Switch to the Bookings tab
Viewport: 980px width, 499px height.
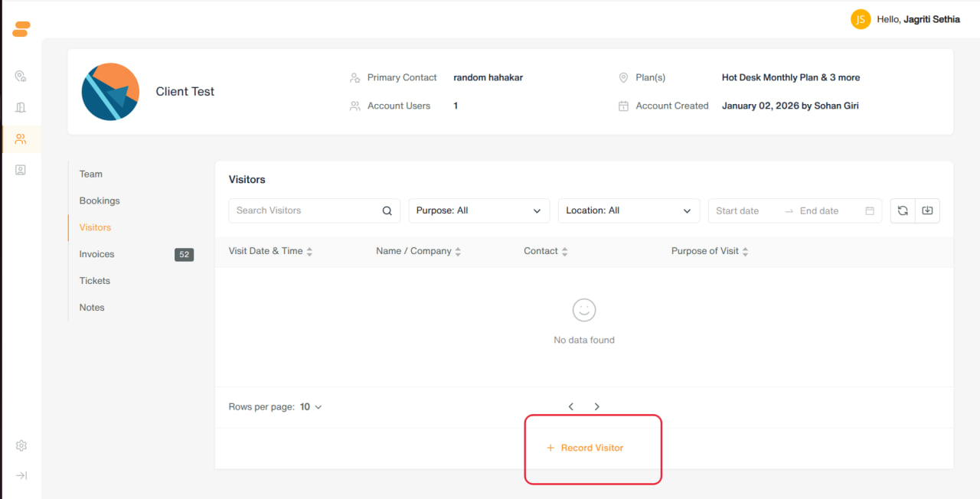coord(100,201)
